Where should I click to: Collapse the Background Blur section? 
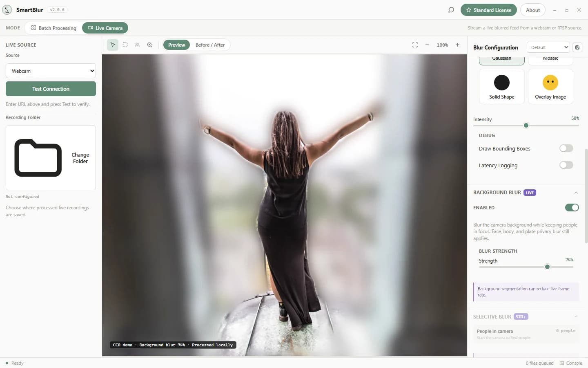[x=576, y=193]
